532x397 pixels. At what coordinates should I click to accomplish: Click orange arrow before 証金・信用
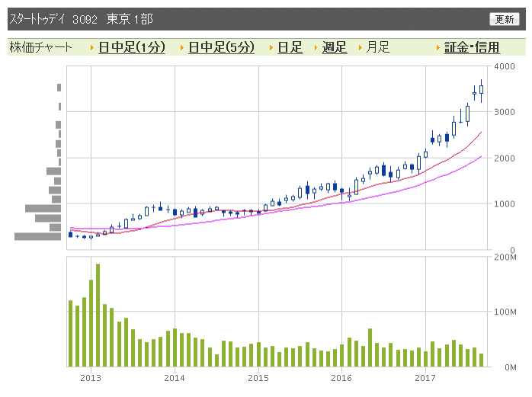(x=438, y=48)
